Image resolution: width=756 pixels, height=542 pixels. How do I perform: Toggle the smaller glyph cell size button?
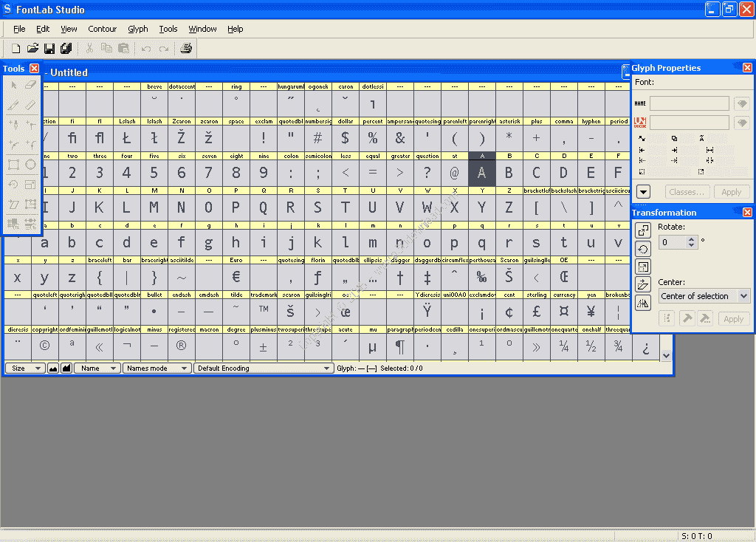coord(53,368)
